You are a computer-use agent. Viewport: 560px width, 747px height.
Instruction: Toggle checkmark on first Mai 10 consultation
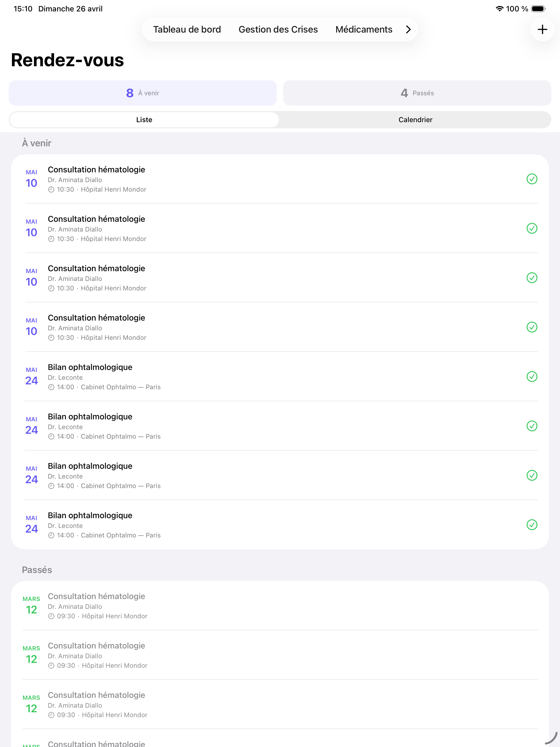click(x=532, y=179)
